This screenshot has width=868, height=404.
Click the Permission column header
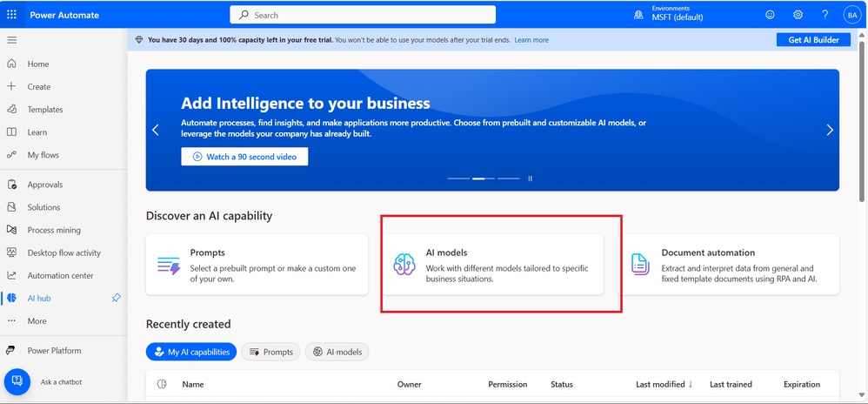[x=508, y=384]
